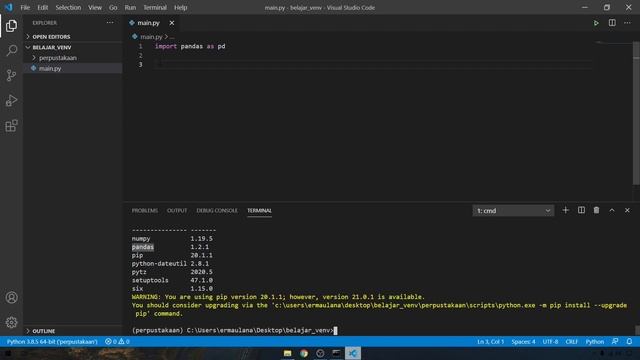
Task: Maximize the panel size with chevron up
Action: click(612, 210)
